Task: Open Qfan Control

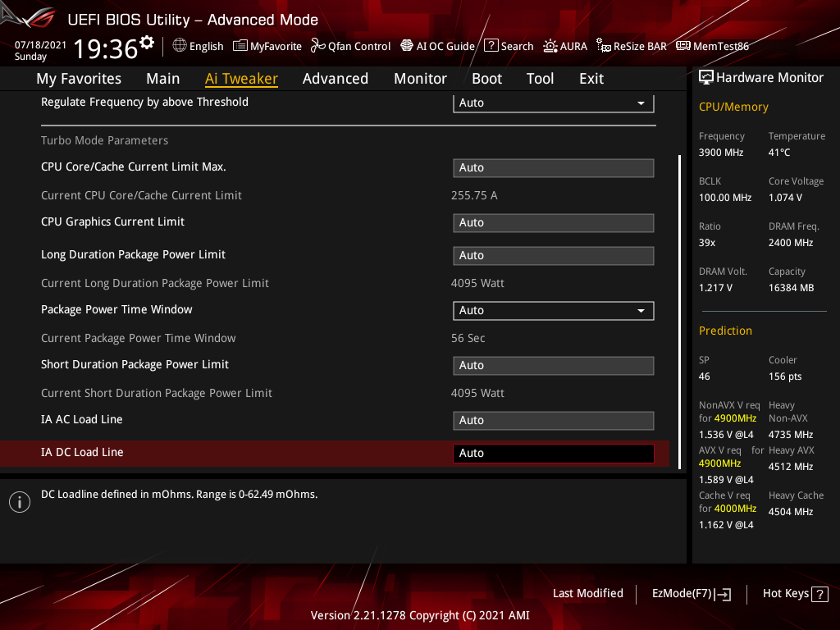Action: point(350,46)
